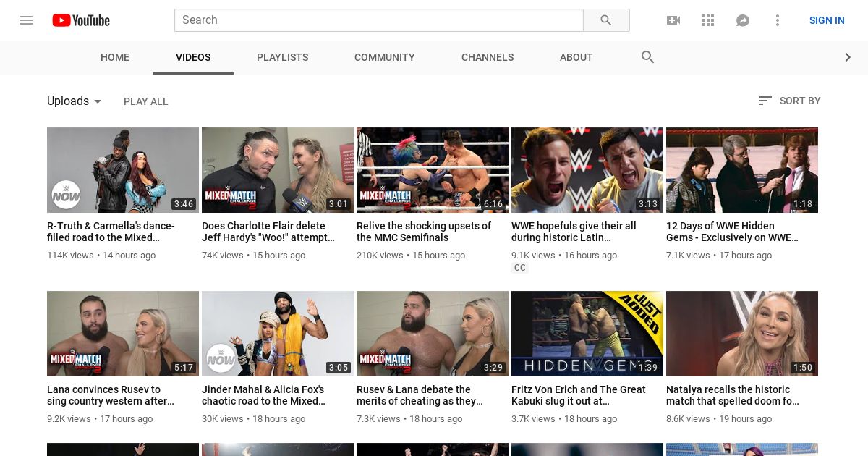Click the search magnifier button
868x456 pixels.
[x=606, y=20]
